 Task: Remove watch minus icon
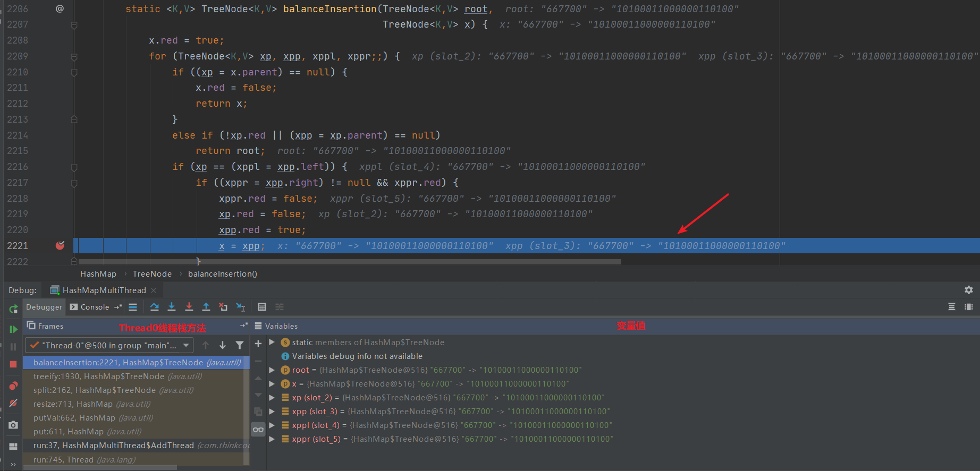258,361
